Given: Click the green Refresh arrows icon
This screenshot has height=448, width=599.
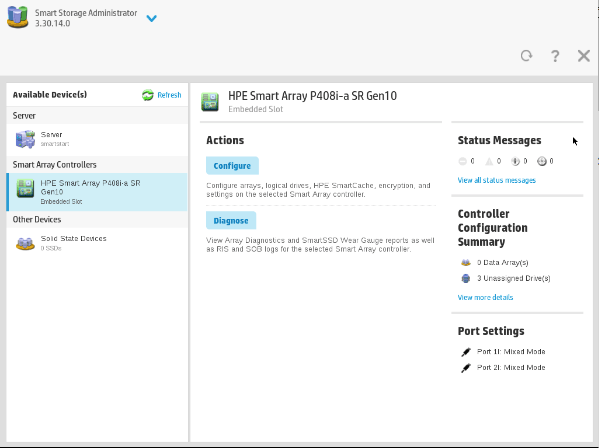Looking at the screenshot, I should 148,95.
